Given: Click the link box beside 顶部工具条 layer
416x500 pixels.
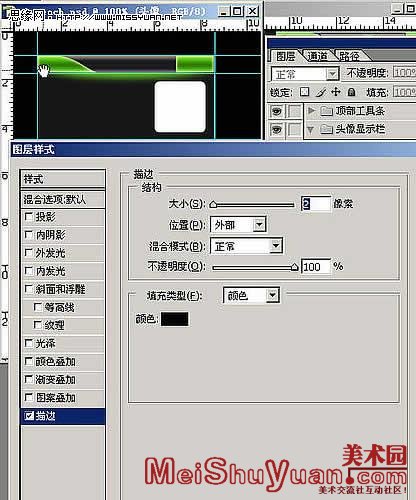Looking at the screenshot, I should [294, 111].
